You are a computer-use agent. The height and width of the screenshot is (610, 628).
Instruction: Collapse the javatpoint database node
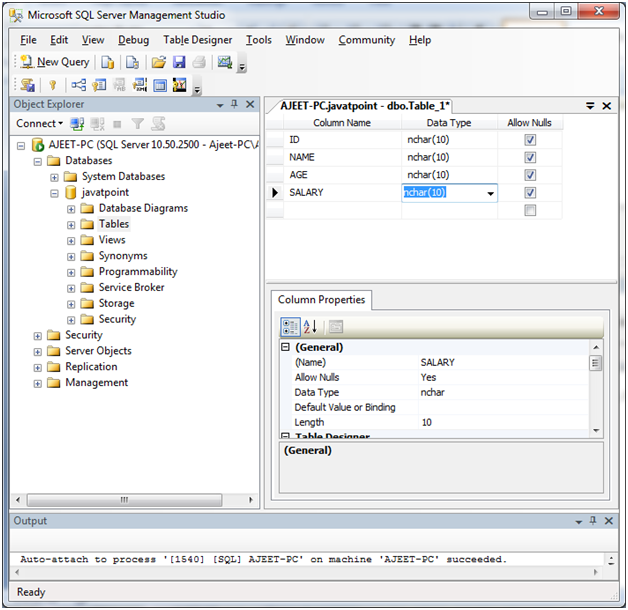coord(54,193)
